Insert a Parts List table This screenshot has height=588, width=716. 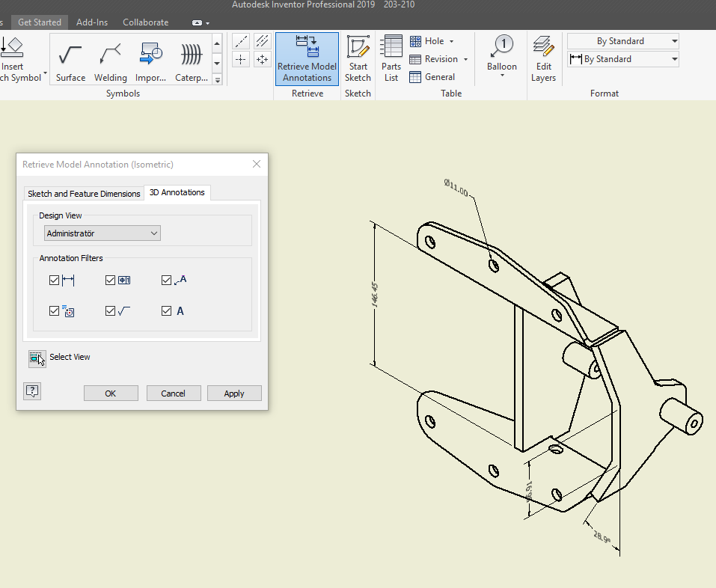pos(391,59)
